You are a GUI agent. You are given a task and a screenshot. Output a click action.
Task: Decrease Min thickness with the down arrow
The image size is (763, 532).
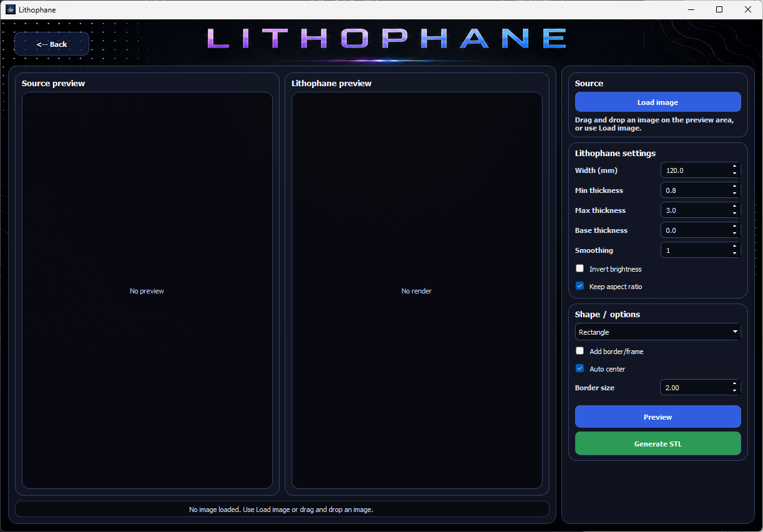point(734,194)
